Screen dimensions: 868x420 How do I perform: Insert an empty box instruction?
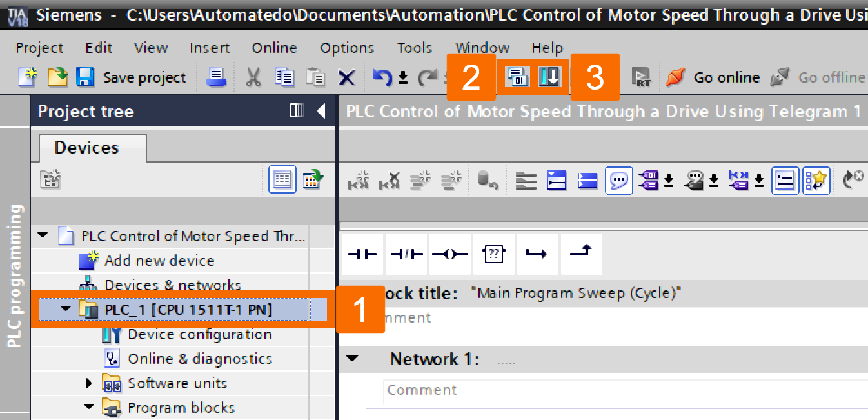click(494, 254)
